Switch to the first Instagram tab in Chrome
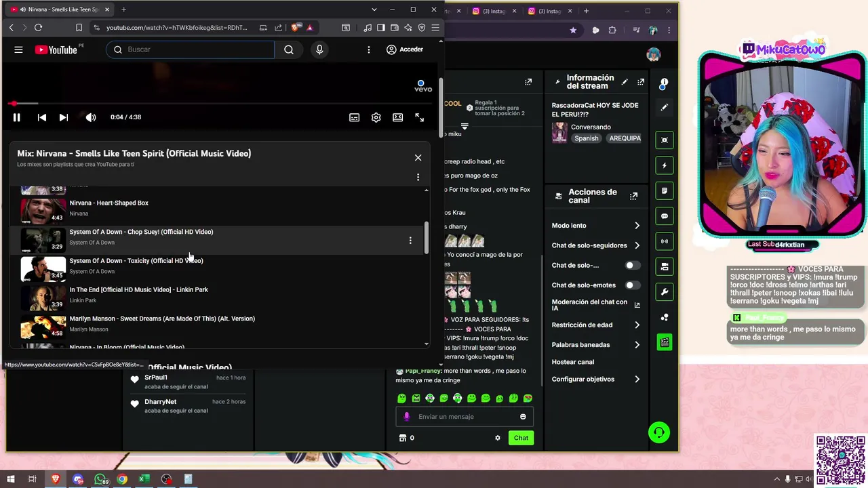The image size is (868, 488). pyautogui.click(x=494, y=11)
